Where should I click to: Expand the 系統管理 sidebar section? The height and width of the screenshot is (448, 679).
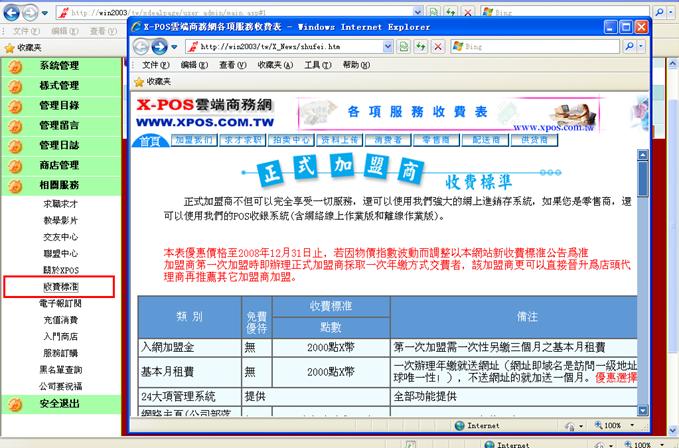pyautogui.click(x=58, y=66)
